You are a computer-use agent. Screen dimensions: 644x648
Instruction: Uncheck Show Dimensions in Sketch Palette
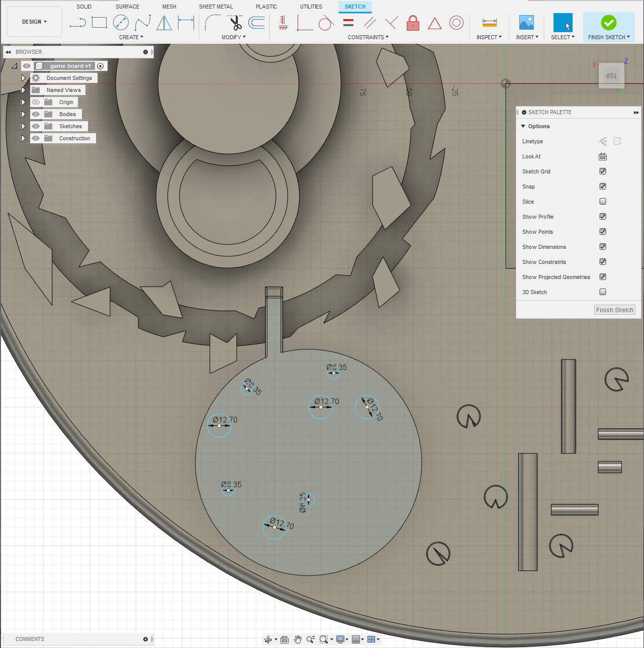coord(602,246)
